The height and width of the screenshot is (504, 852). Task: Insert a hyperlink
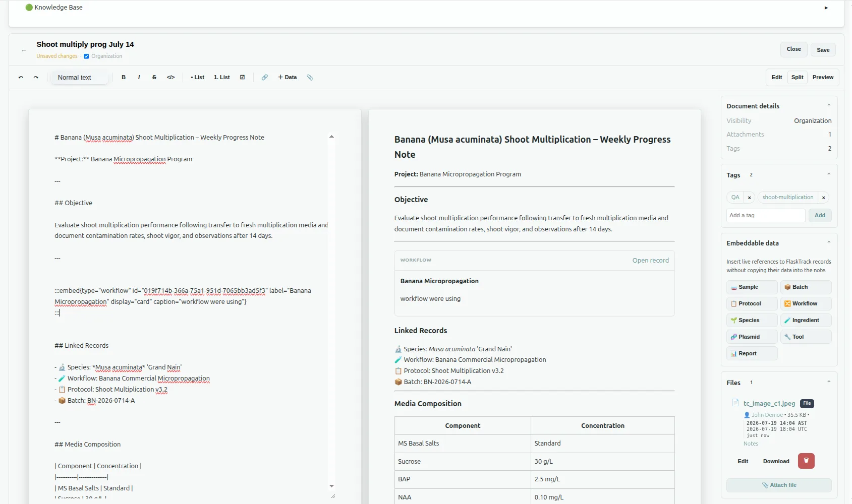[x=265, y=78]
